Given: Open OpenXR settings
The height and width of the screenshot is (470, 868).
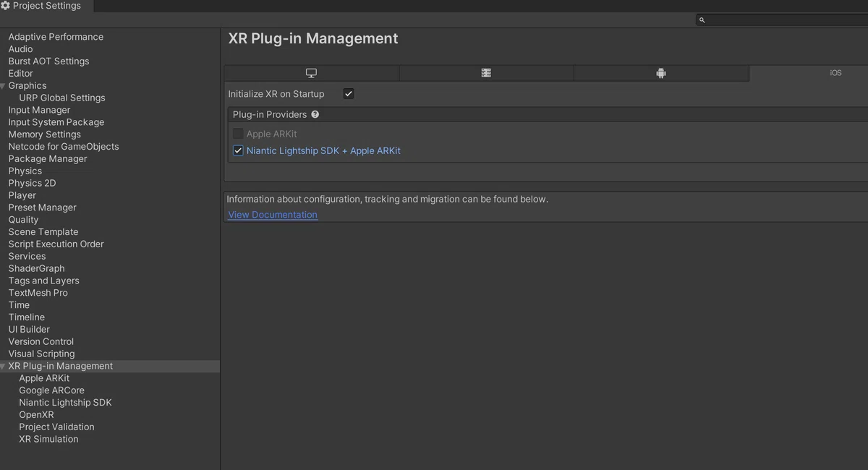Looking at the screenshot, I should coord(36,415).
